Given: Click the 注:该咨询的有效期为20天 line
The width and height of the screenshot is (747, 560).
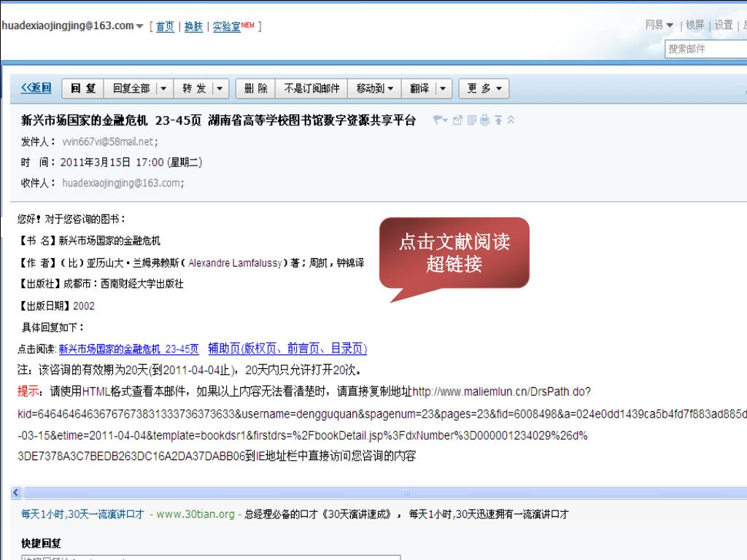Looking at the screenshot, I should point(190,370).
